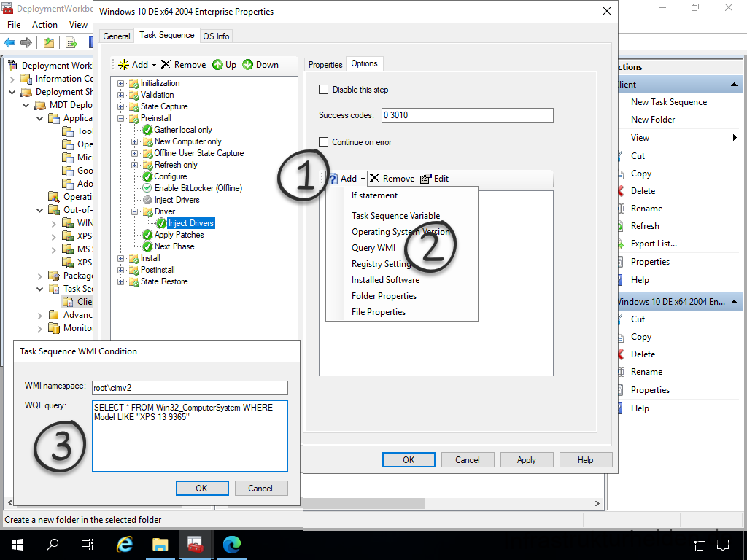Click the Back arrow in Deployment Workbench toolbar
The width and height of the screenshot is (747, 560).
9,43
